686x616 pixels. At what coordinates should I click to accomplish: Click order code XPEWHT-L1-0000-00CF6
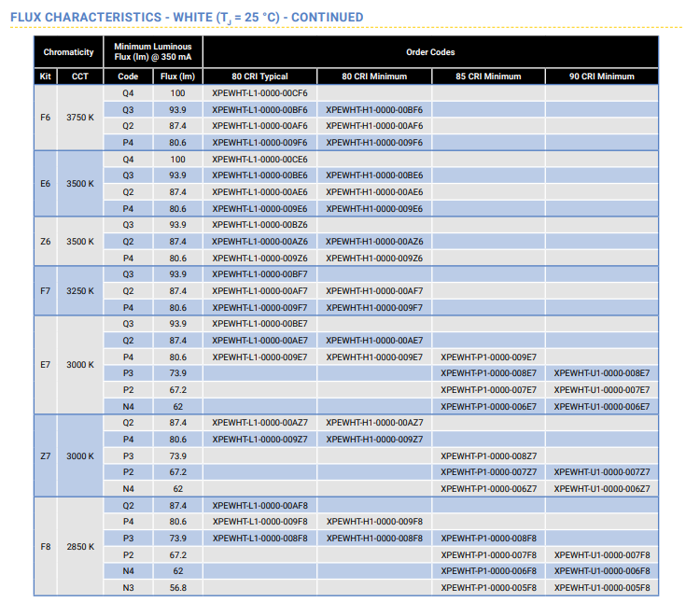coord(259,93)
